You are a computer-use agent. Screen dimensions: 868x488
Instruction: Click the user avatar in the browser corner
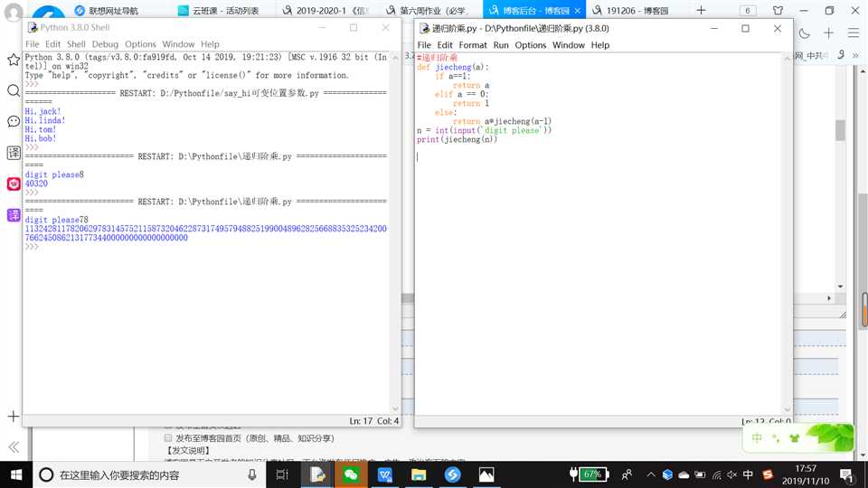pos(14,12)
